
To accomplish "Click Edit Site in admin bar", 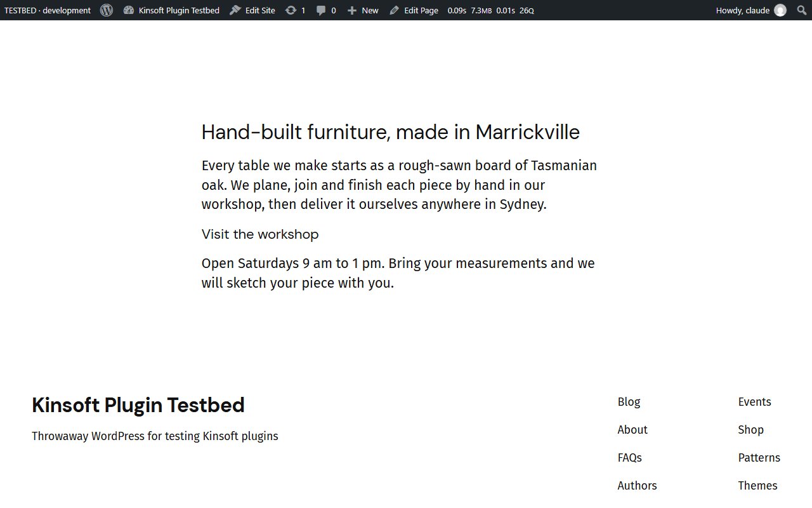I will click(252, 10).
